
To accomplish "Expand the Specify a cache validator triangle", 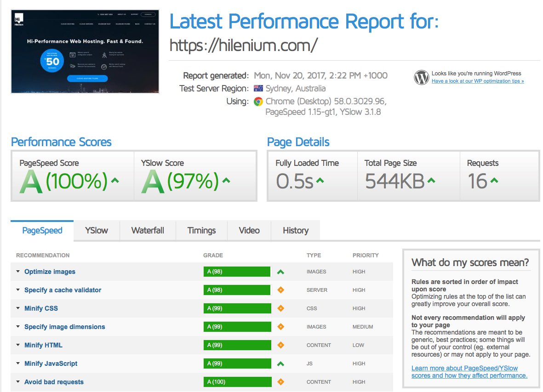I will 18,290.
